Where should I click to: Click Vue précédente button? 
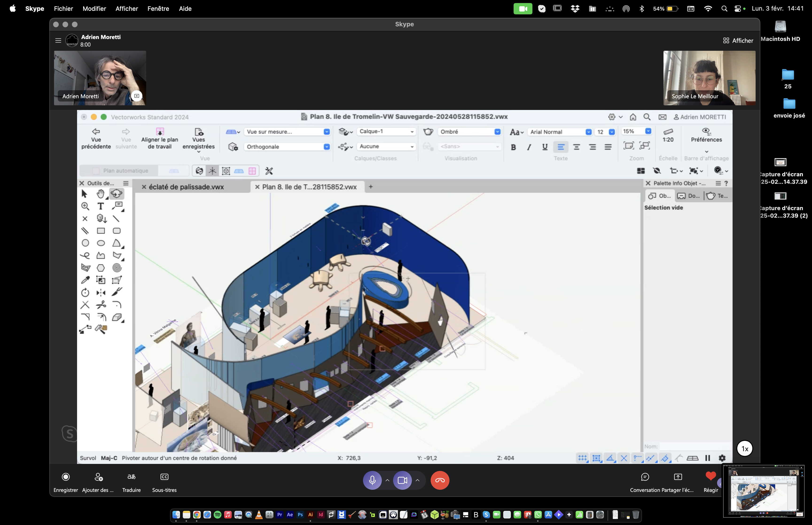pos(96,138)
